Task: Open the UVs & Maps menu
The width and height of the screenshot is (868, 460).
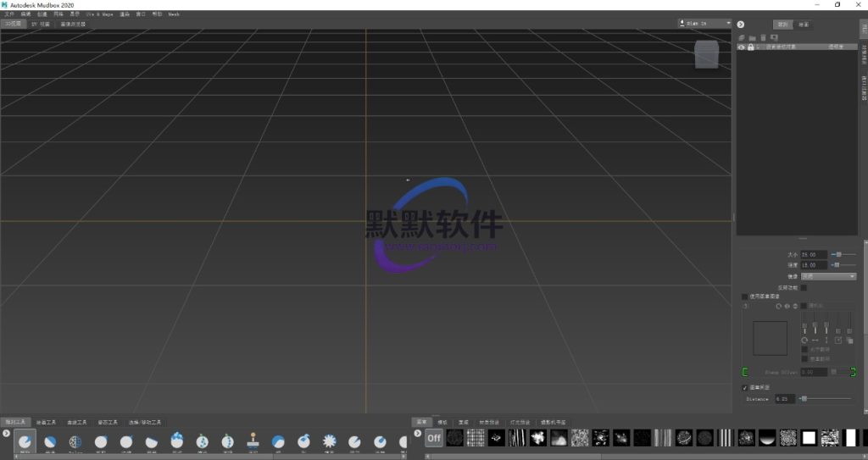Action: pyautogui.click(x=99, y=14)
